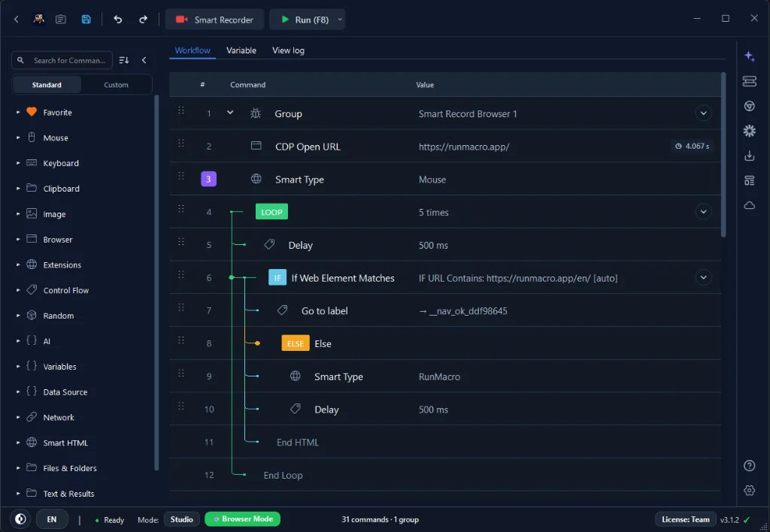Click the help question mark icon
The width and height of the screenshot is (770, 532).
coord(750,465)
